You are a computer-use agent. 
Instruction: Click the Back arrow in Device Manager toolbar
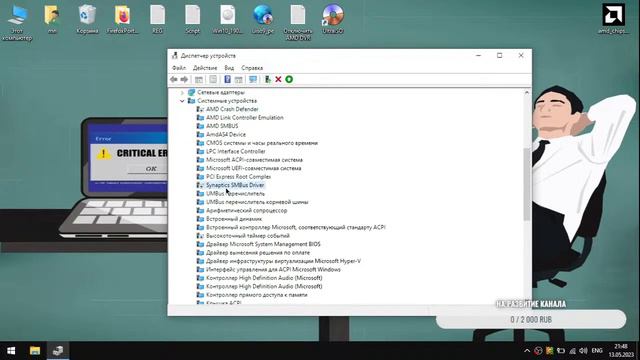click(174, 79)
